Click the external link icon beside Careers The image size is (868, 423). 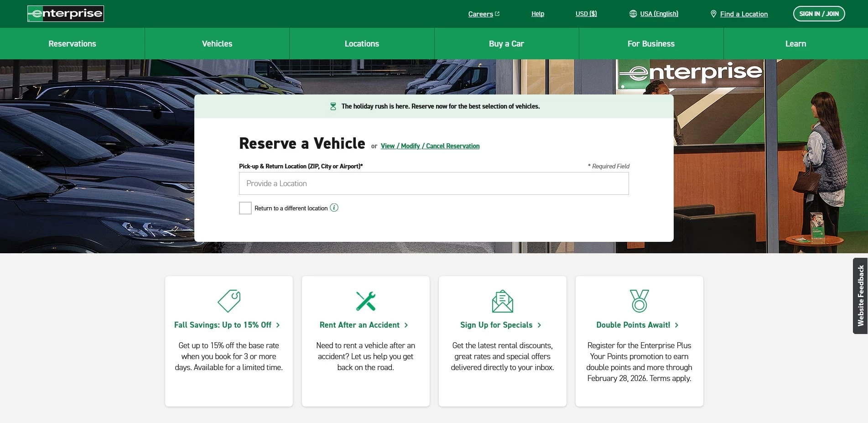497,13
